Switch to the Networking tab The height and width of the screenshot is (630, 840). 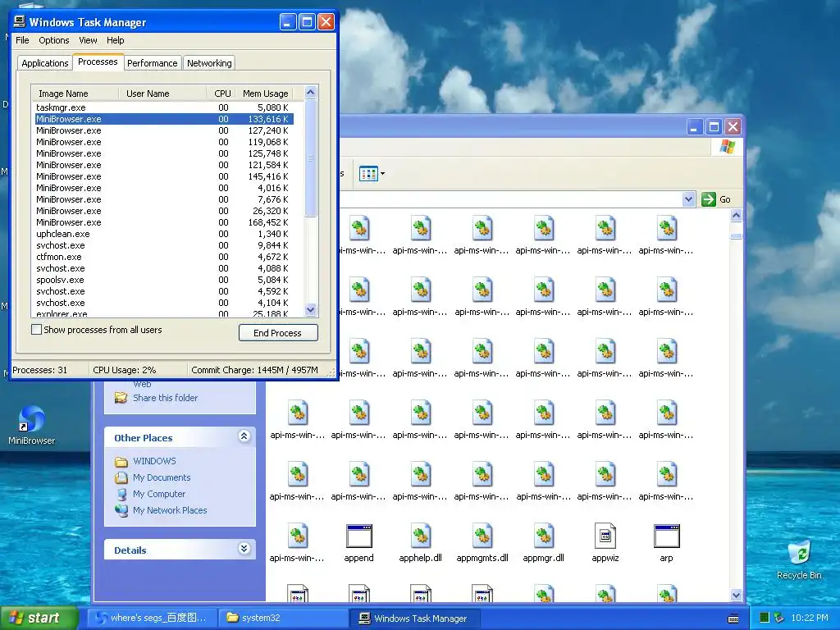click(x=209, y=63)
